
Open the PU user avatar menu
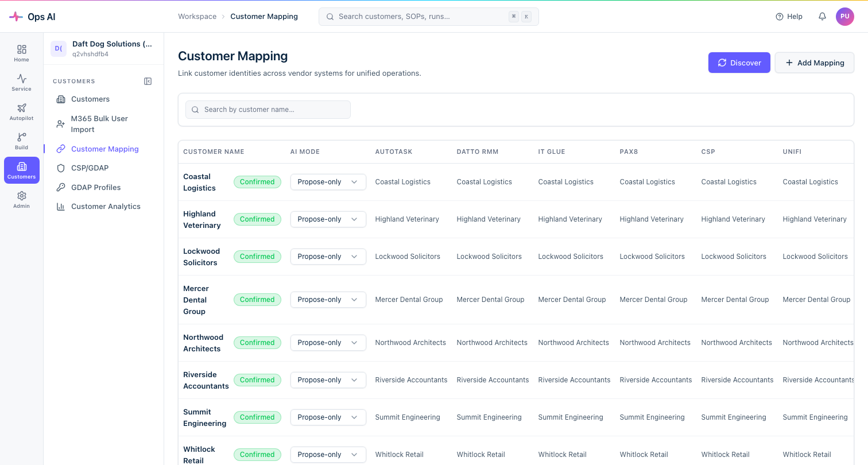844,17
